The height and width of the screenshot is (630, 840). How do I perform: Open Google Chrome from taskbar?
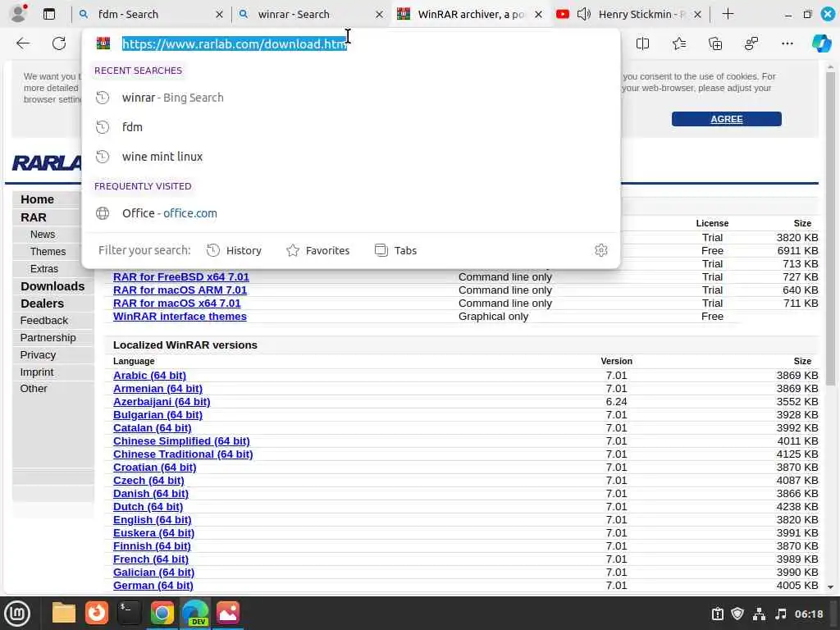coord(162,613)
